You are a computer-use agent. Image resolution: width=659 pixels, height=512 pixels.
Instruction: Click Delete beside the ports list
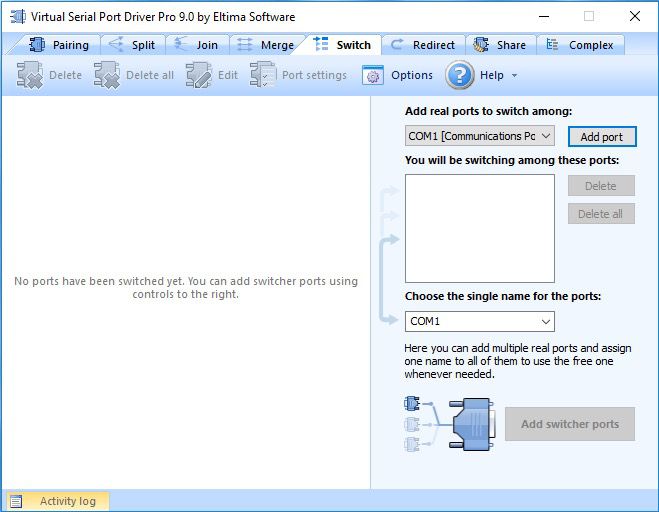[x=601, y=186]
